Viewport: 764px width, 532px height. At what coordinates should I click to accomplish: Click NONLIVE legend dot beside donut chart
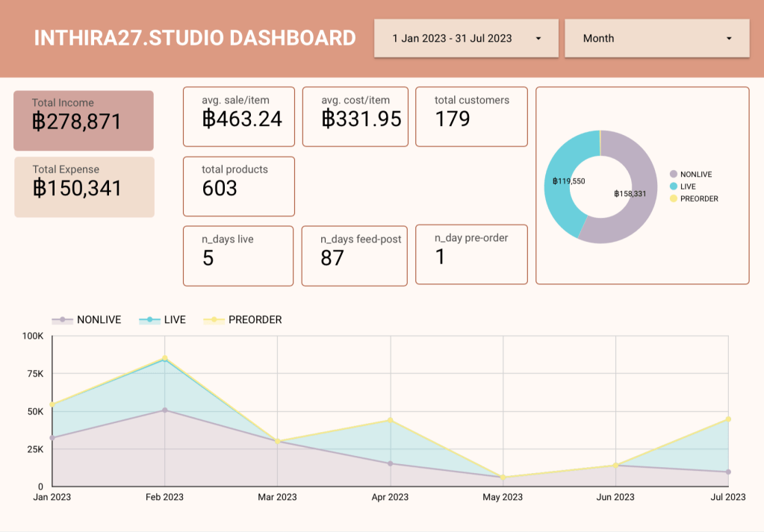pos(674,175)
